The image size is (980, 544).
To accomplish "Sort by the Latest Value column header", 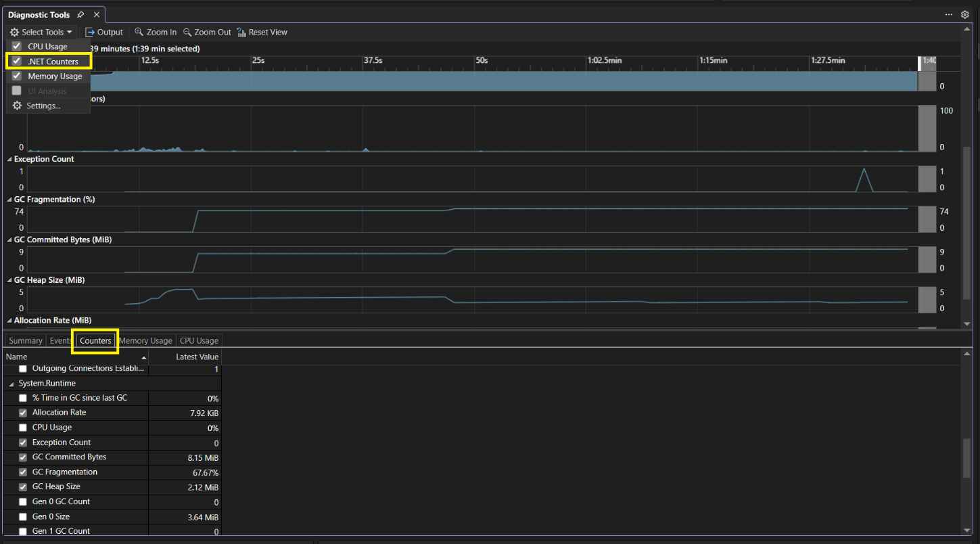I will coord(185,357).
